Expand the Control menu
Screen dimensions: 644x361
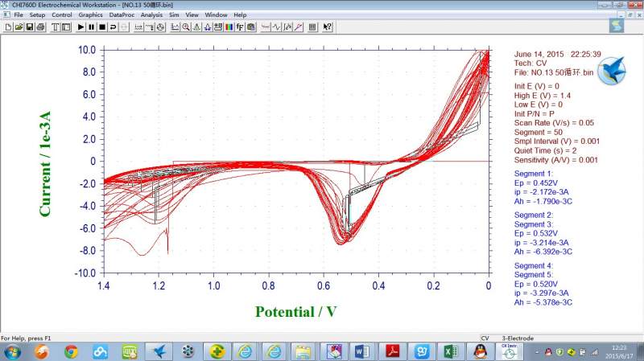point(61,14)
